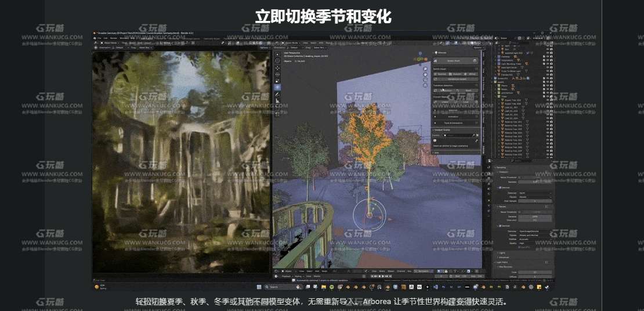Click the zoom magnifier navigation icon
The height and width of the screenshot is (311, 644).
pos(425,68)
